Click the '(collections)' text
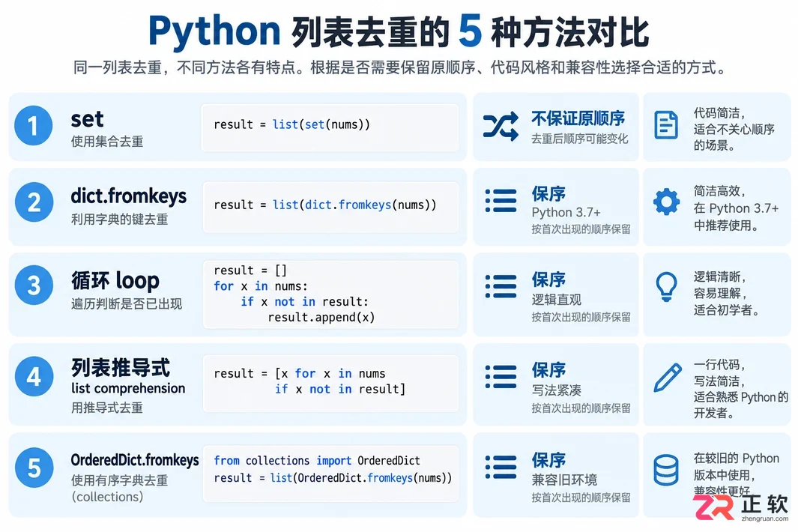The height and width of the screenshot is (532, 798). [x=107, y=496]
